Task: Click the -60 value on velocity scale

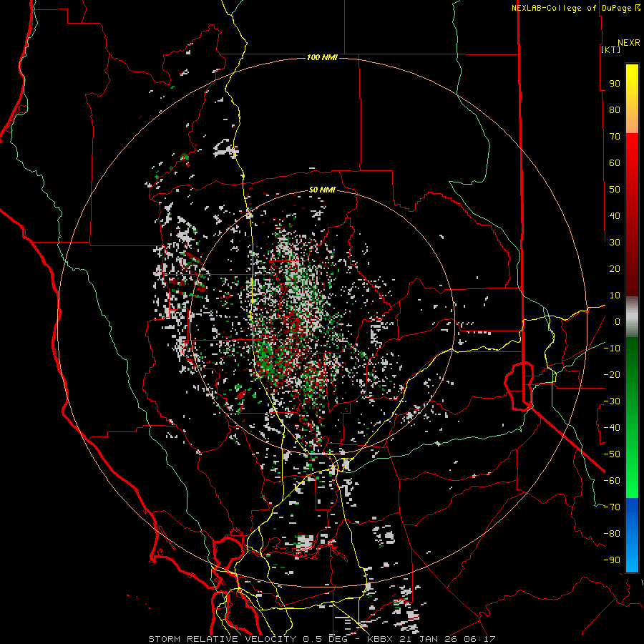Action: point(612,481)
